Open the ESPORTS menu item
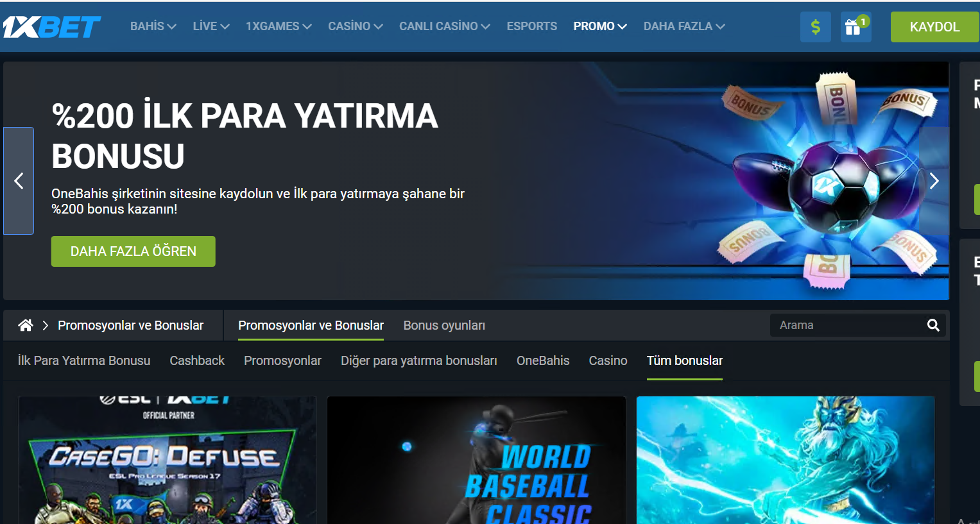This screenshot has width=980, height=524. (x=532, y=26)
